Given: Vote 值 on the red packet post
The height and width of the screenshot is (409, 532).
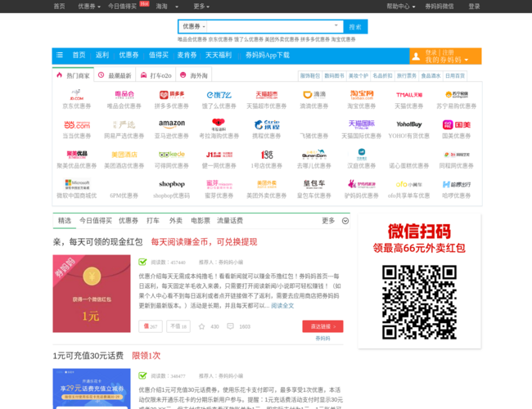Looking at the screenshot, I should click(151, 326).
